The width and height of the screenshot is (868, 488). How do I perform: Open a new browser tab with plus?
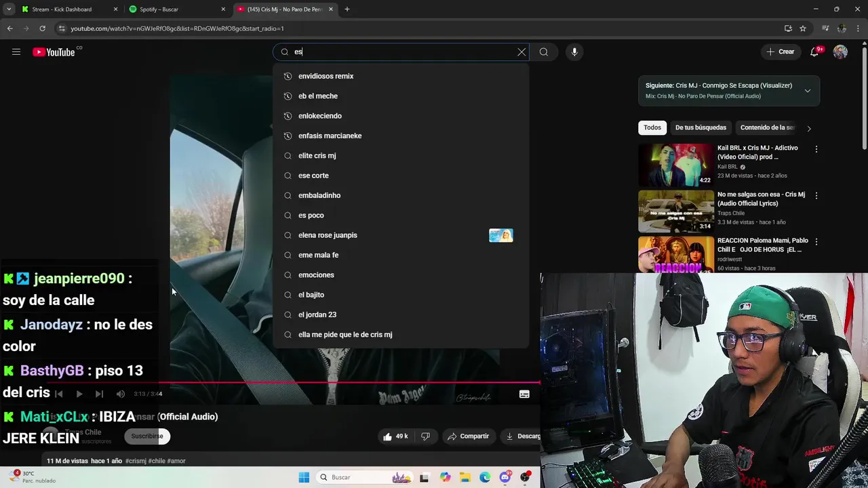[347, 9]
